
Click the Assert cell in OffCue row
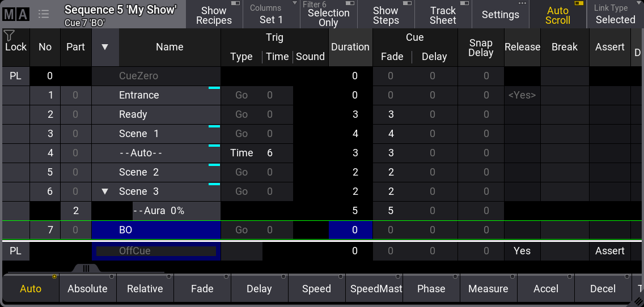click(609, 251)
